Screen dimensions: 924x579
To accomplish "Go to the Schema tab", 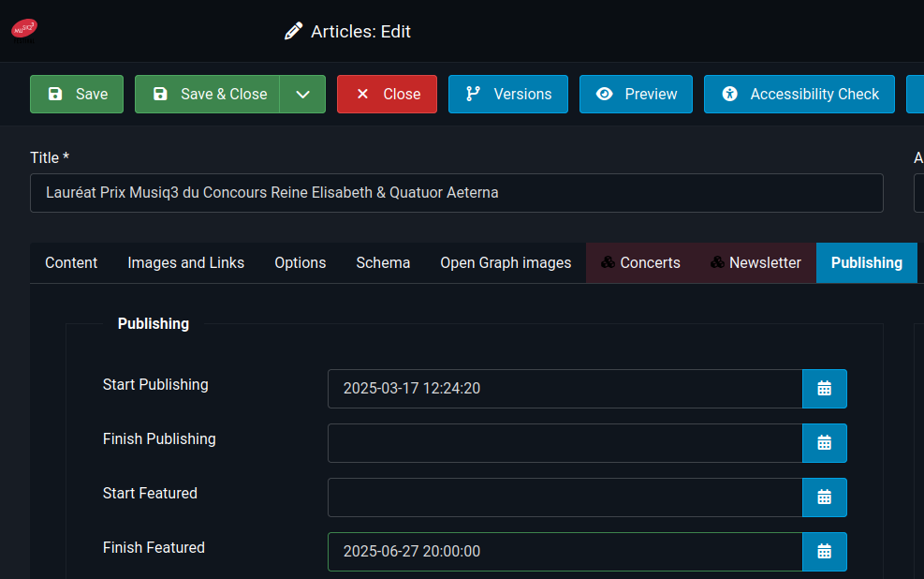I will (383, 263).
